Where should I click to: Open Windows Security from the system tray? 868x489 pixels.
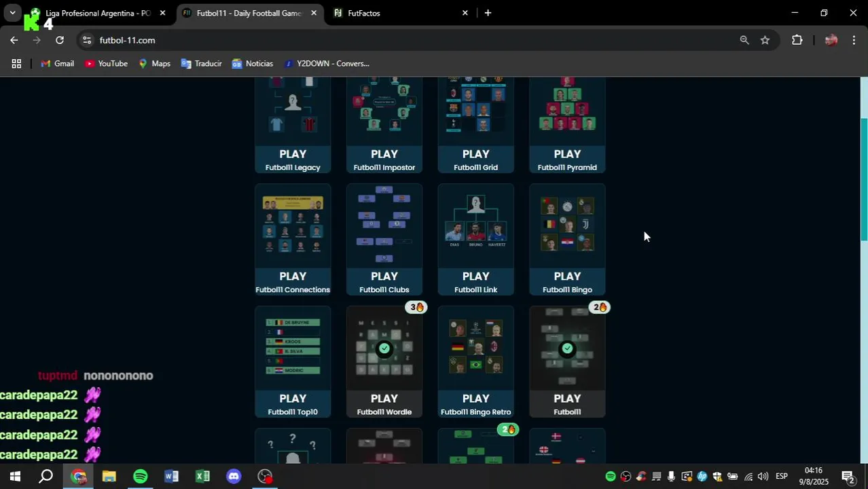[x=717, y=476]
